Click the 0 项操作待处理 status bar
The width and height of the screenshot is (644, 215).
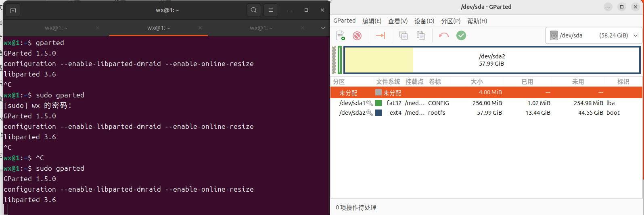coord(356,208)
